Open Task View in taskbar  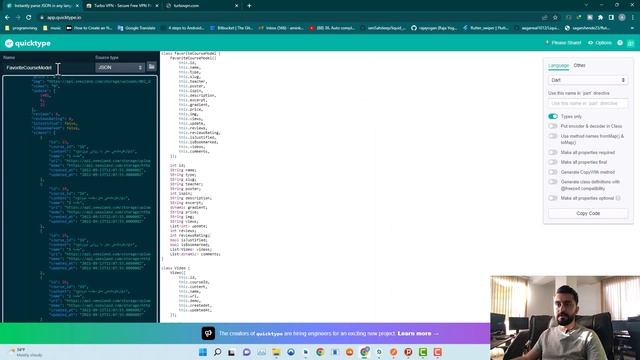click(232, 352)
